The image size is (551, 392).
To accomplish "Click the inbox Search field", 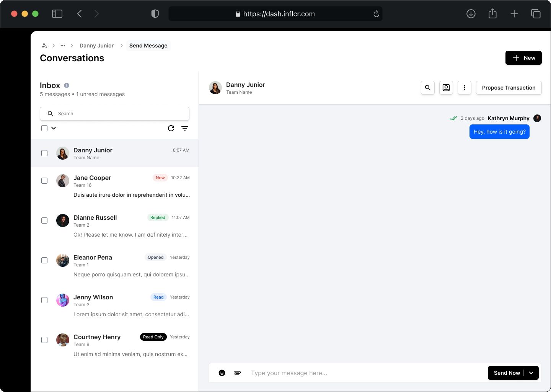I will tap(115, 114).
